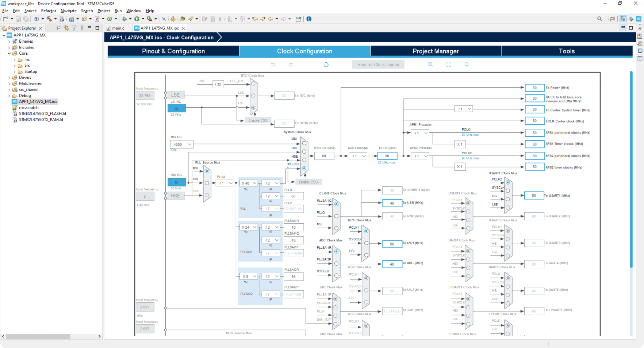Select HSI radio in PLL Source Mux
The width and height of the screenshot is (644, 348).
[207, 183]
